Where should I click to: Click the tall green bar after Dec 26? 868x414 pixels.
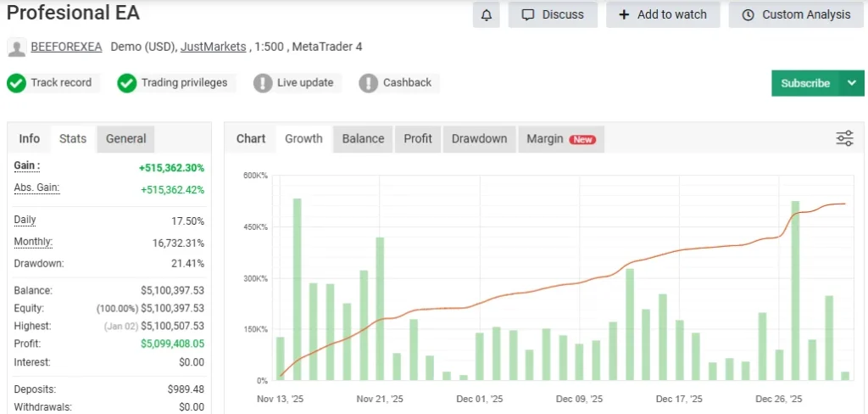pyautogui.click(x=795, y=290)
